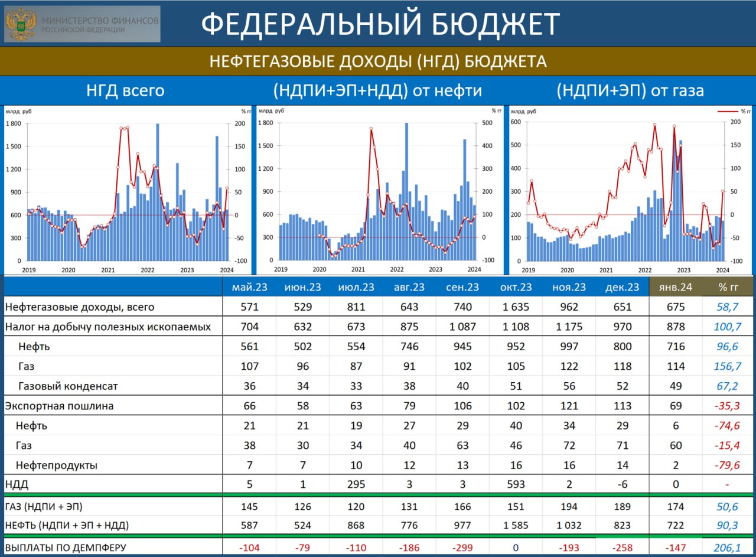Select the 'май.23' column header

pos(249,287)
